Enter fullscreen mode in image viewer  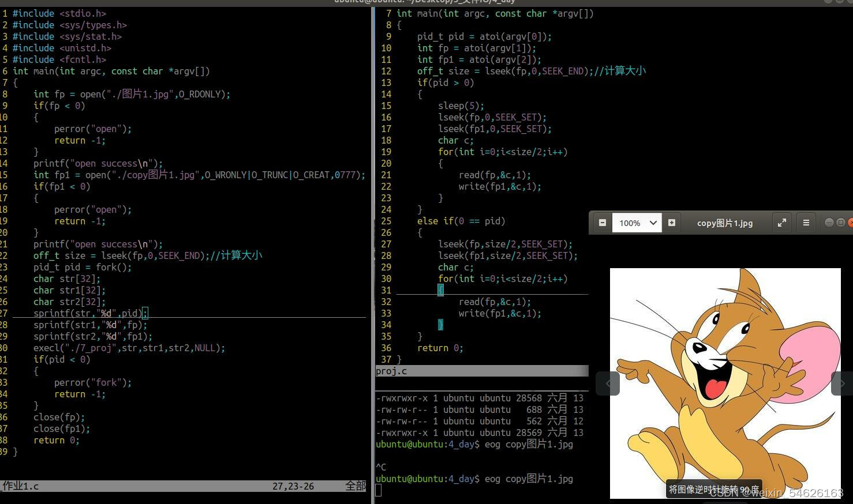(782, 223)
